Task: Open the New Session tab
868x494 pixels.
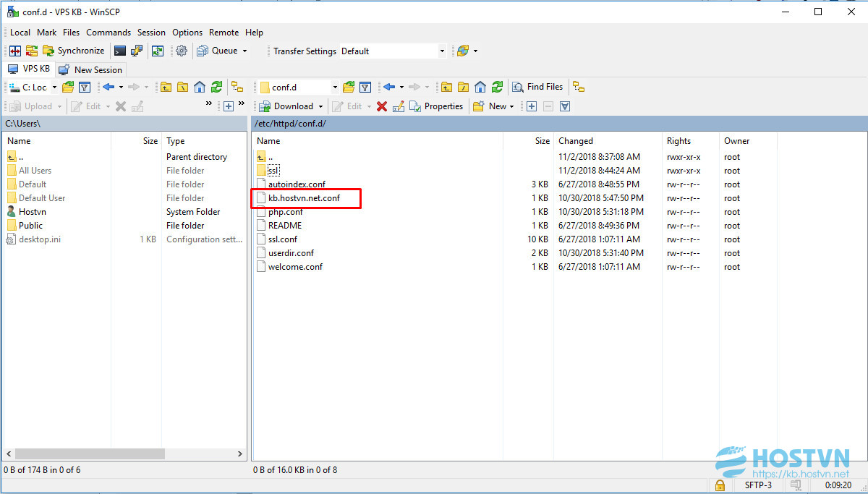Action: tap(91, 69)
